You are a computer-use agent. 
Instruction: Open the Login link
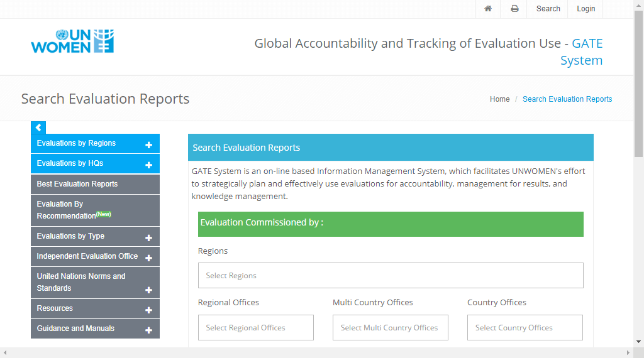tap(586, 9)
